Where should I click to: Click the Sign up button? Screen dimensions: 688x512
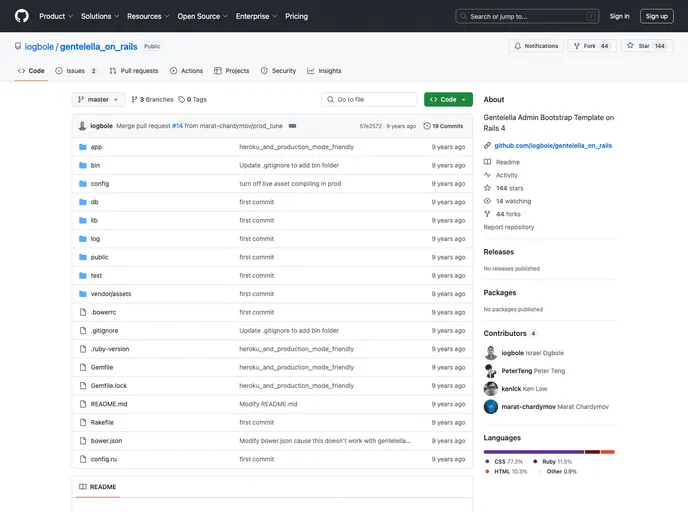656,16
